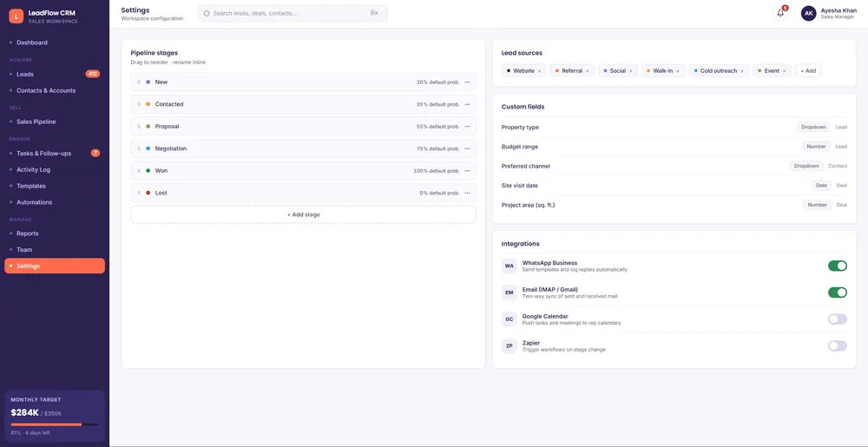The height and width of the screenshot is (447, 868).
Task: Click the 412 badge on Leads
Action: click(93, 74)
